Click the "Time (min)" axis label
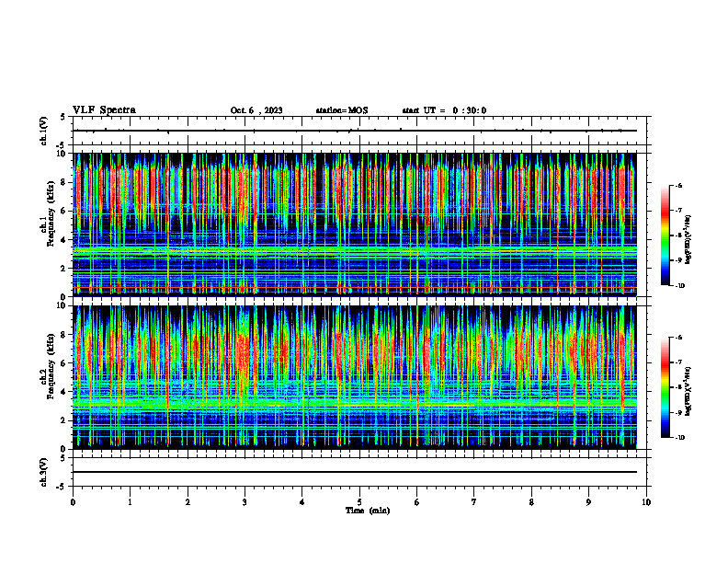The height and width of the screenshot is (563, 728). (x=368, y=511)
